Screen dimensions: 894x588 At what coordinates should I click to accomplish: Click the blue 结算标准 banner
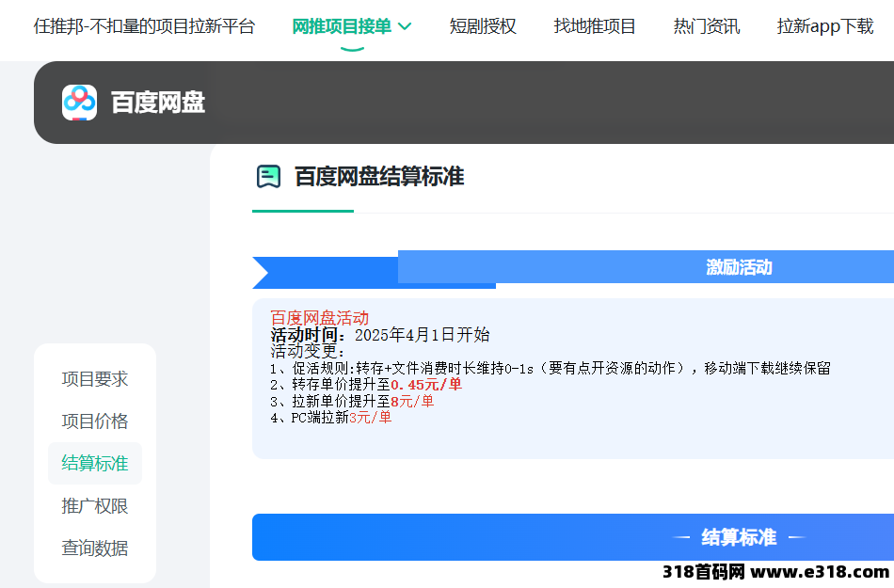click(x=573, y=537)
